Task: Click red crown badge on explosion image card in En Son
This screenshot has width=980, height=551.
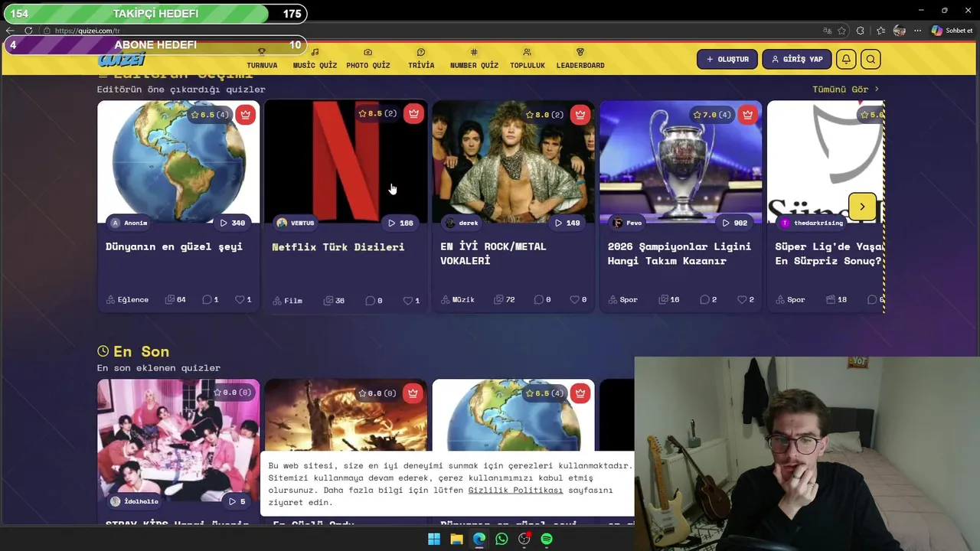Action: (x=413, y=393)
